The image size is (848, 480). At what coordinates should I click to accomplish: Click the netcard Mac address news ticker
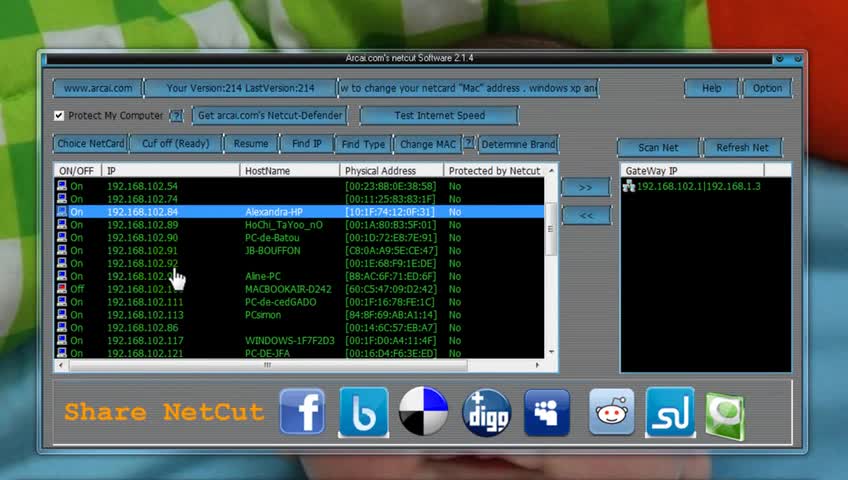coord(468,88)
